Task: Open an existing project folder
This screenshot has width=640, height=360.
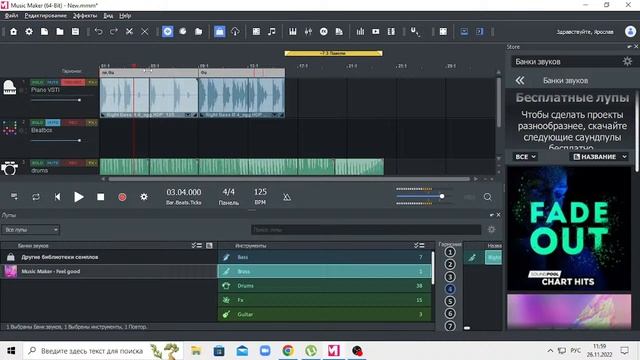Action: [x=60, y=31]
